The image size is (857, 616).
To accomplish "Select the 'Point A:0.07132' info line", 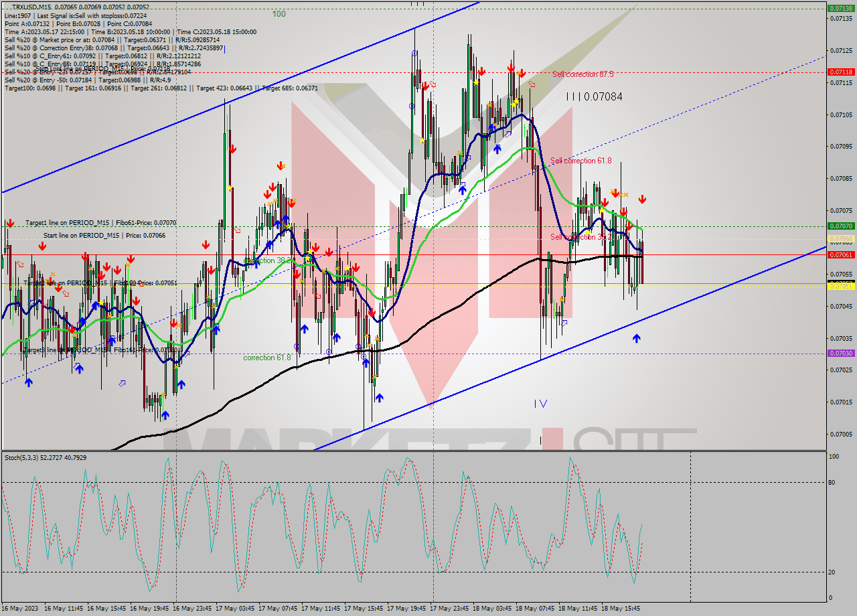I will tap(78, 23).
